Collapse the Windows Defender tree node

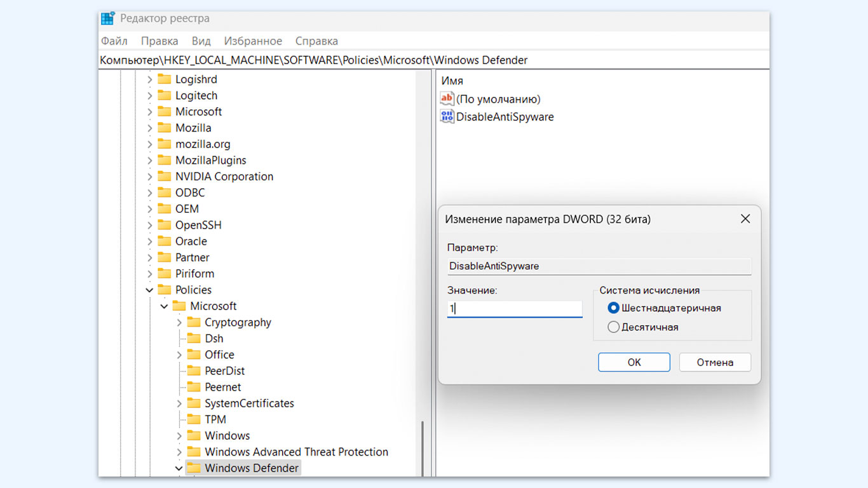[x=179, y=468]
